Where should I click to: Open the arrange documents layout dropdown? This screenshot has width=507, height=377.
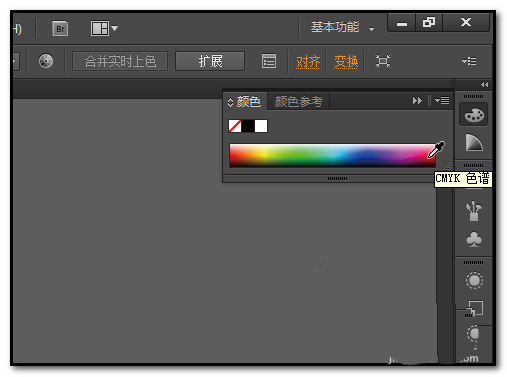pos(104,28)
